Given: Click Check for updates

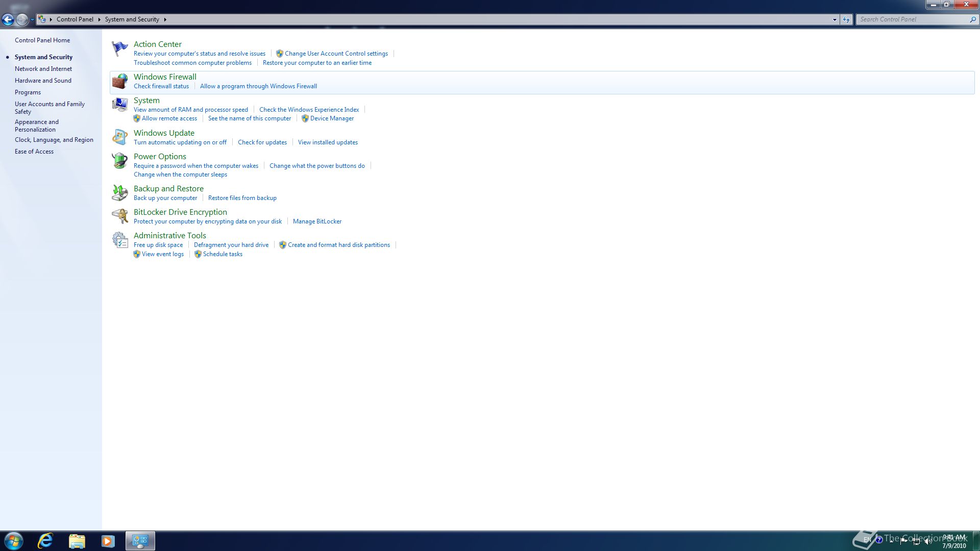Looking at the screenshot, I should coord(262,142).
